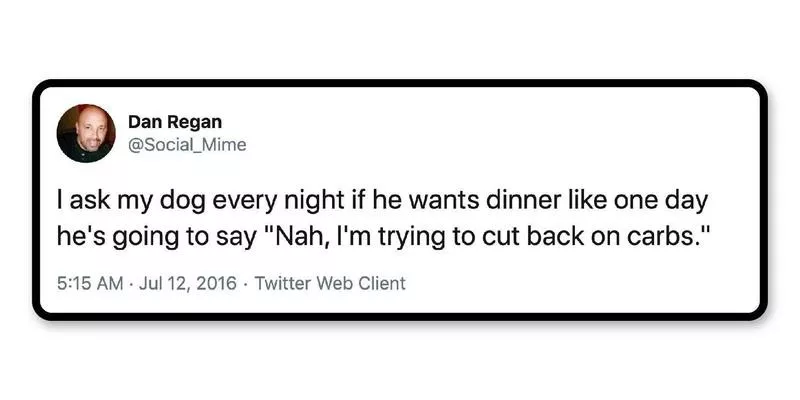Image resolution: width=800 pixels, height=400 pixels.
Task: Click the phrase "one day" in the tweet
Action: click(661, 202)
